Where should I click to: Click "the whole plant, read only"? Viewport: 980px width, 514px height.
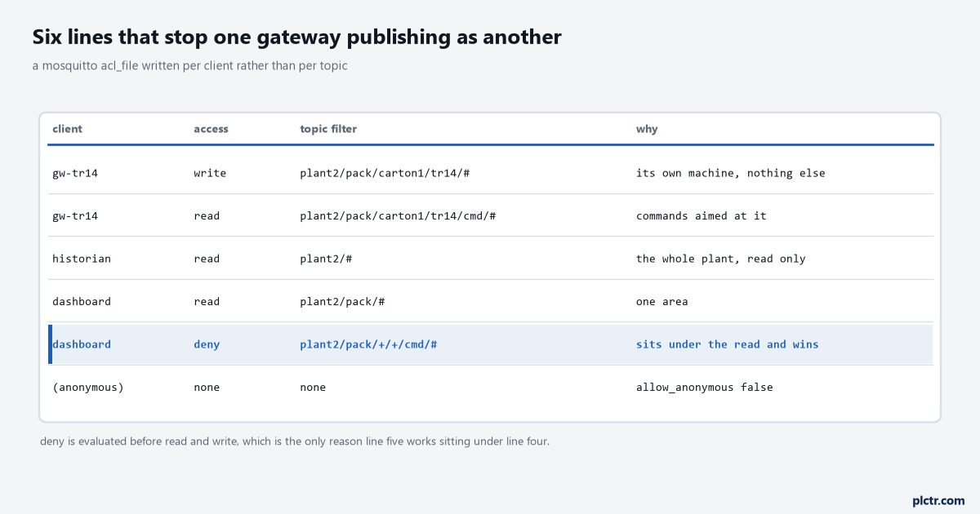721,259
